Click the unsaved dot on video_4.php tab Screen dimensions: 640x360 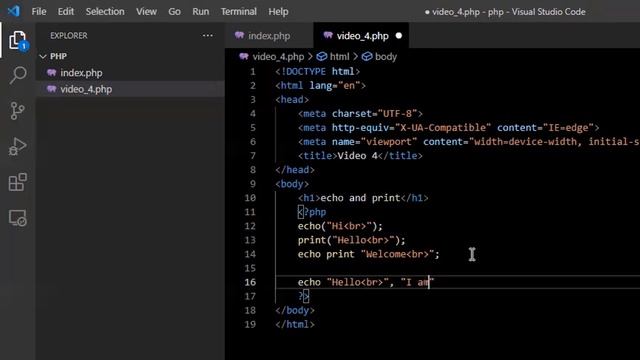(x=399, y=36)
